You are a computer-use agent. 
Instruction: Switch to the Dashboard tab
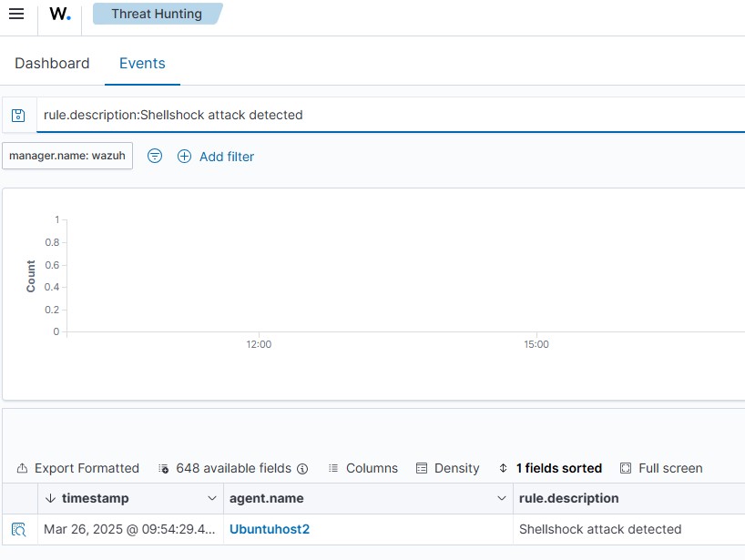52,63
